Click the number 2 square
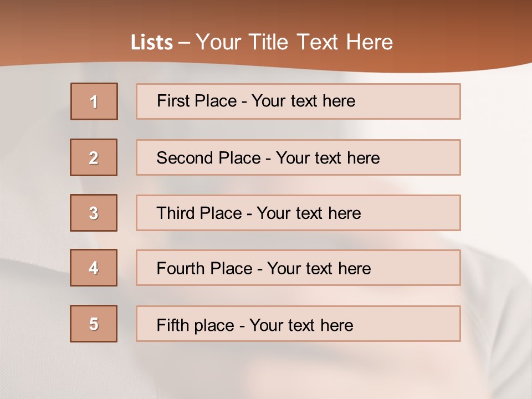Screen dimensions: 532x399 [x=94, y=157]
